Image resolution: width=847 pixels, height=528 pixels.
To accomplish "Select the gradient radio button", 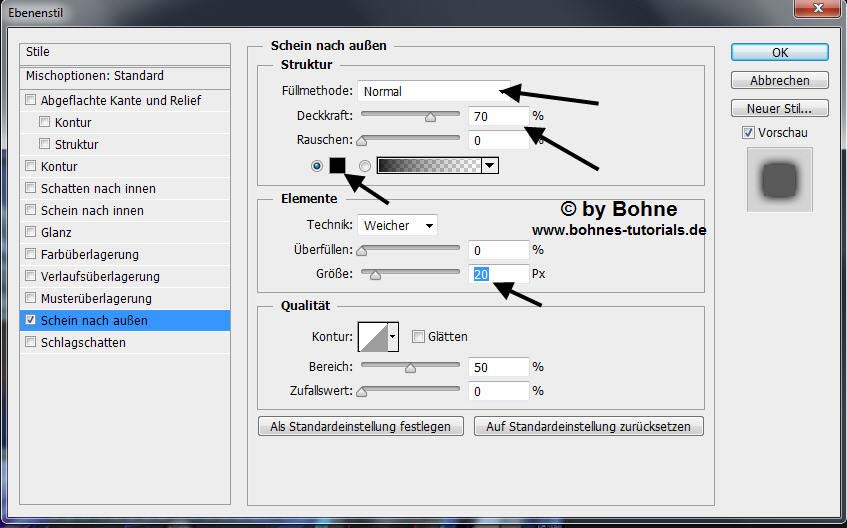I will click(x=364, y=166).
